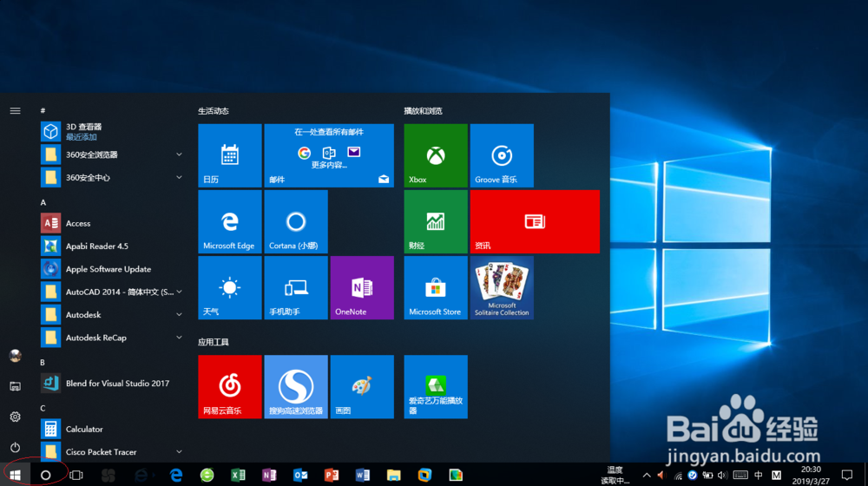Open 3D 查看器 in the app list
Image resolution: width=868 pixels, height=486 pixels.
coord(112,131)
